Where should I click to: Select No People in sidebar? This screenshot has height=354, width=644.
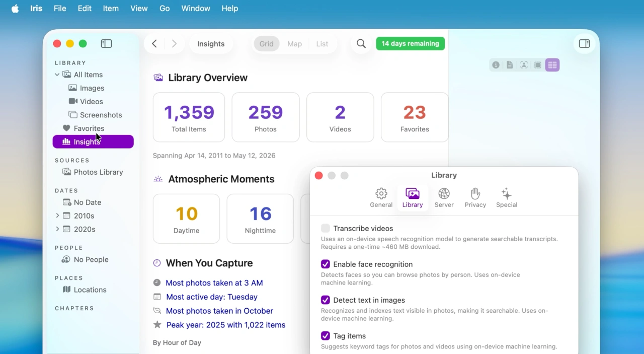pos(93,260)
